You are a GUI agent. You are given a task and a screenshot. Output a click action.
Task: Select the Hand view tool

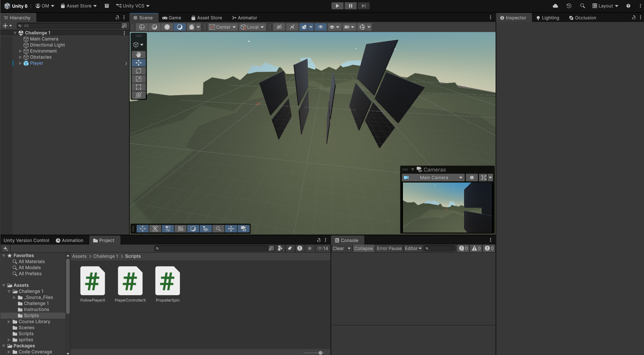138,55
